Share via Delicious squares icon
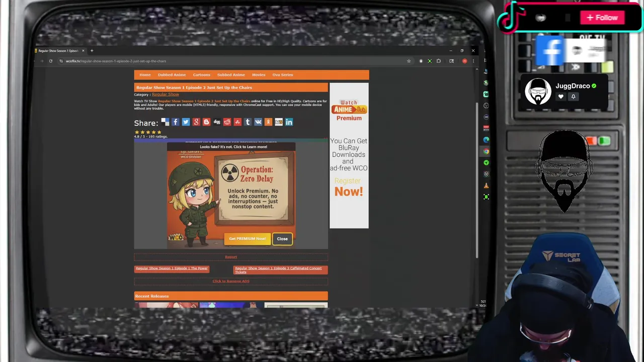 pyautogui.click(x=165, y=122)
